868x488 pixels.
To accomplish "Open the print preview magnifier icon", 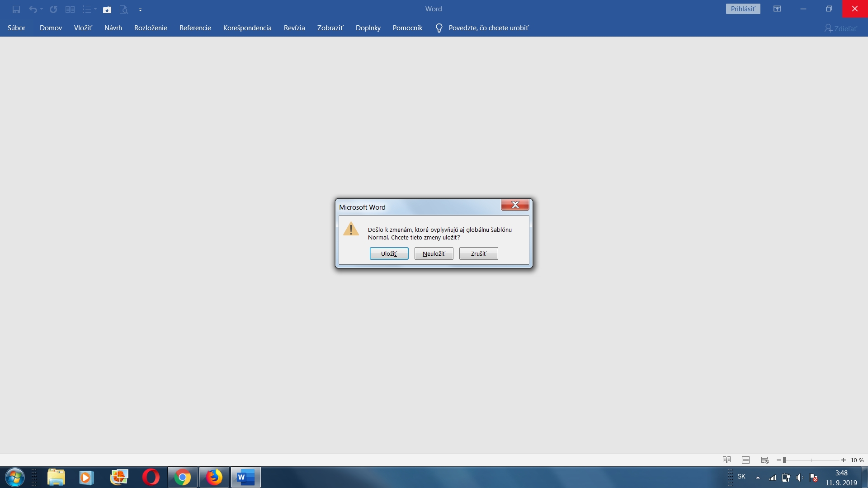I will pos(123,9).
